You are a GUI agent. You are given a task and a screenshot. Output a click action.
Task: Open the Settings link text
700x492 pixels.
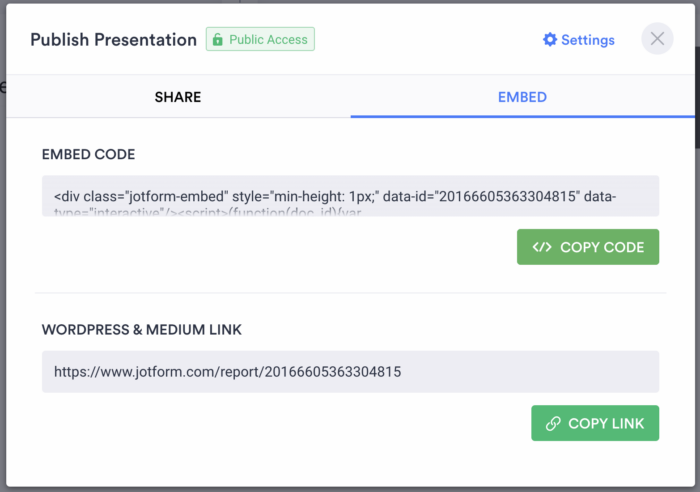coord(588,40)
